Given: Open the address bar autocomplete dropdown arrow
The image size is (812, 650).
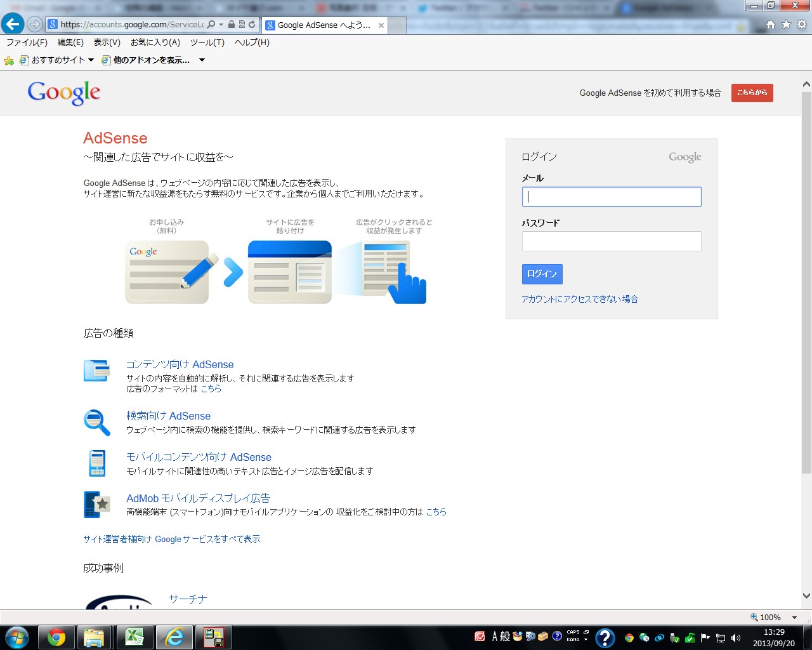Looking at the screenshot, I should click(221, 25).
